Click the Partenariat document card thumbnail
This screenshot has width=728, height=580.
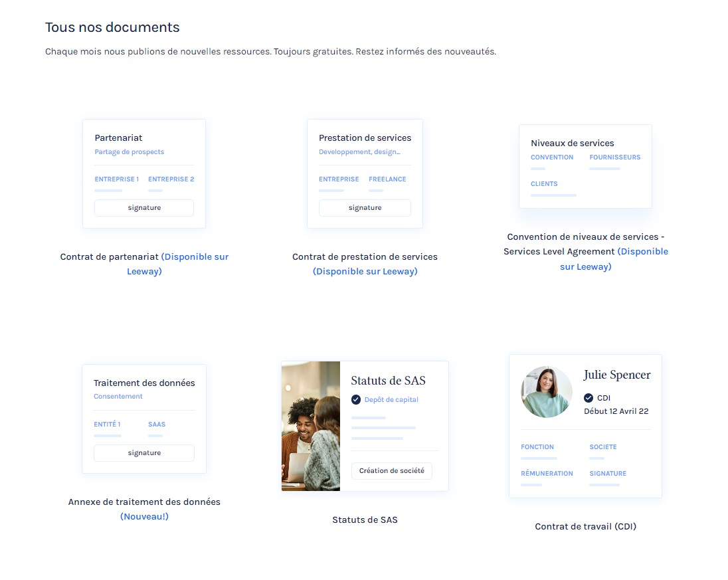tap(143, 173)
